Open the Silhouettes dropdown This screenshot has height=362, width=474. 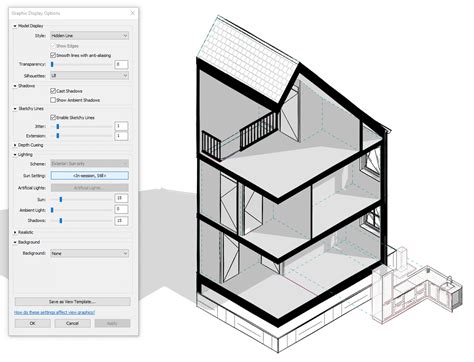coord(89,76)
